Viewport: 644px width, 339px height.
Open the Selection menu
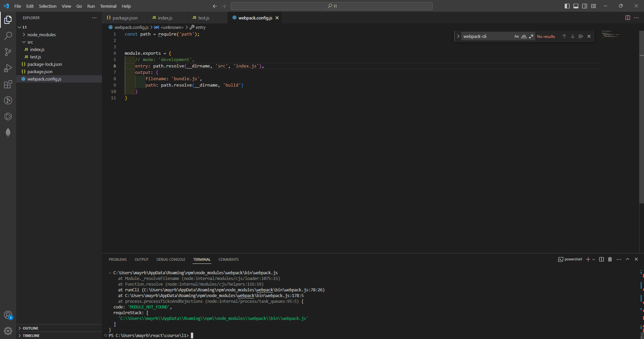(x=48, y=6)
